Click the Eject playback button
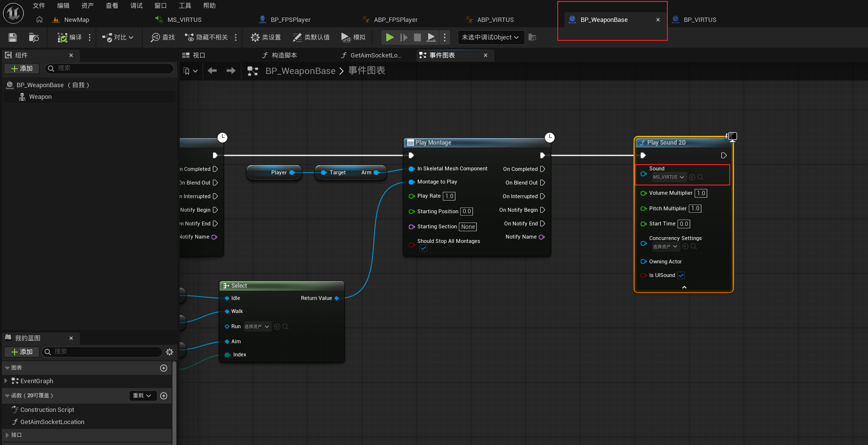The height and width of the screenshot is (445, 868). click(431, 37)
